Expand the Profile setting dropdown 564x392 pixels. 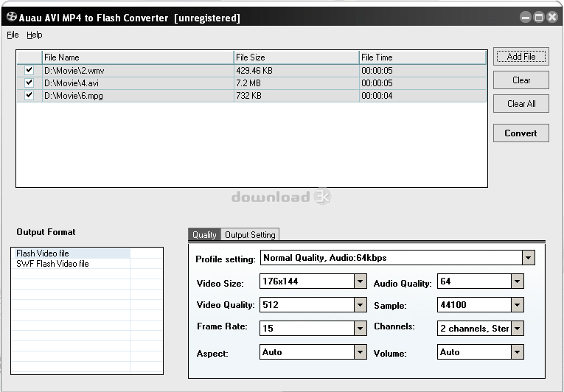528,258
